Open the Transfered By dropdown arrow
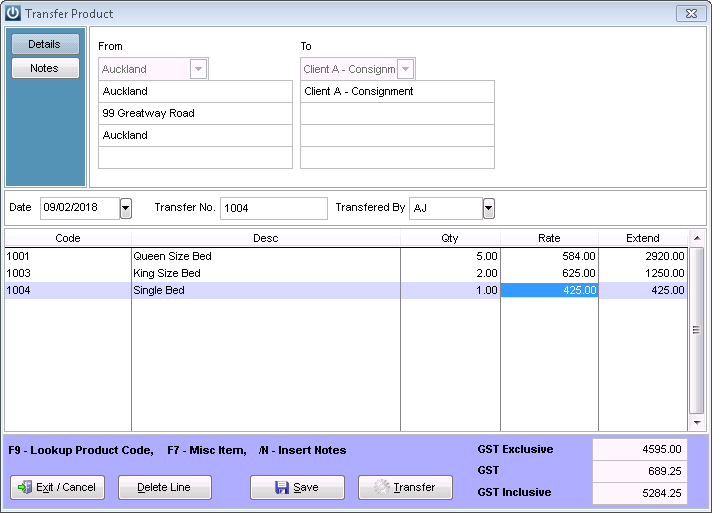Image resolution: width=712 pixels, height=513 pixels. click(x=489, y=208)
